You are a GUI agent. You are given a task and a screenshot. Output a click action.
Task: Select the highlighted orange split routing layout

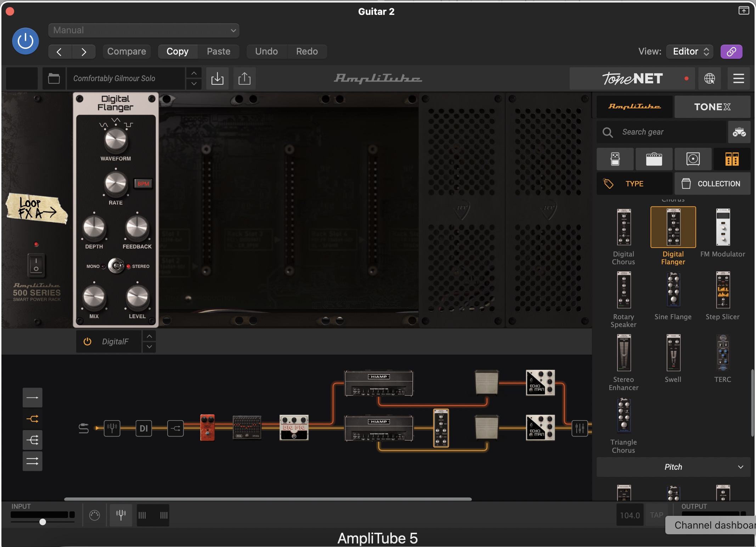32,419
